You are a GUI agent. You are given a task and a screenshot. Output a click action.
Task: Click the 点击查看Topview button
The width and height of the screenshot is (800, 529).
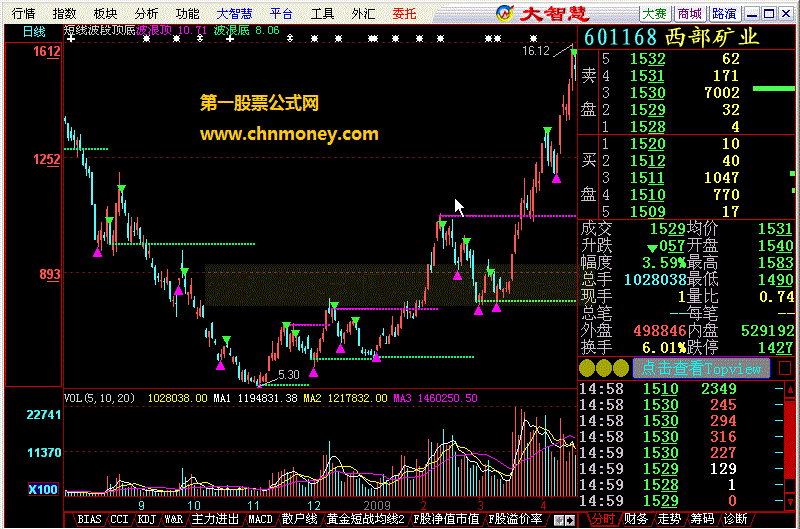coord(701,368)
